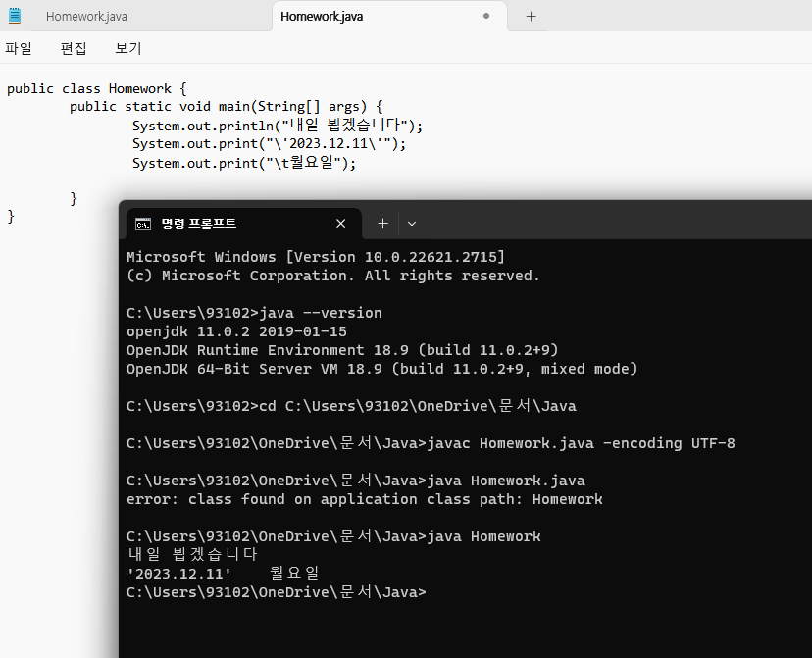Select the 명령 프롬프트 terminal tab
Screen dimensions: 812x658
pyautogui.click(x=244, y=224)
